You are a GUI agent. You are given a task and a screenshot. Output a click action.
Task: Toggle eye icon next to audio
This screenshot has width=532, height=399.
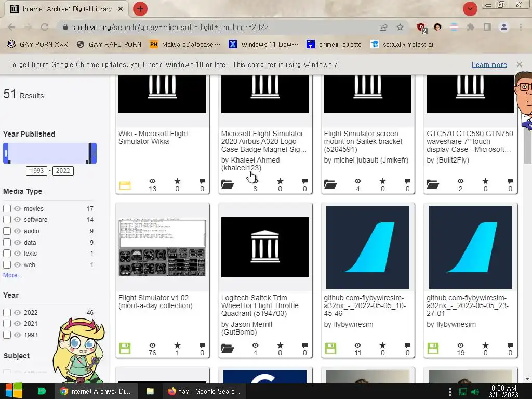(17, 231)
